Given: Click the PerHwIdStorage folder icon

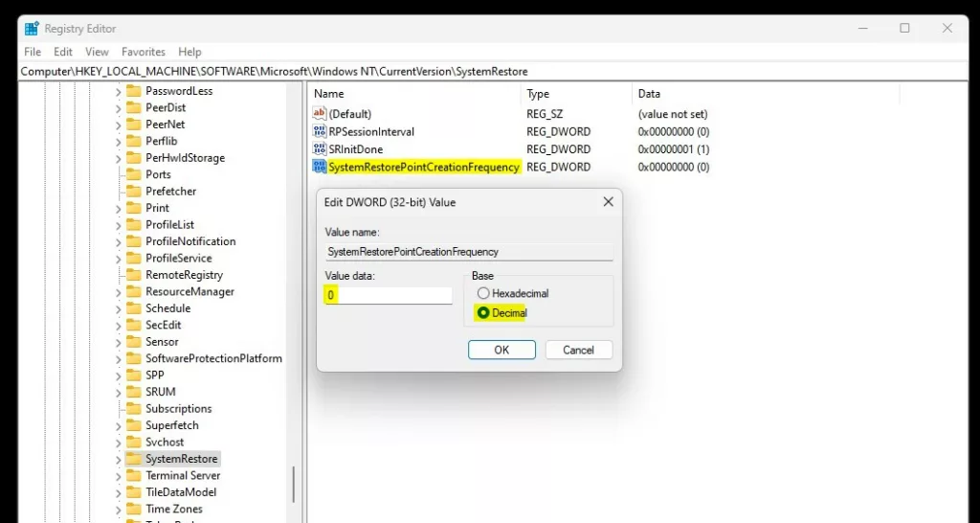Looking at the screenshot, I should pos(134,158).
